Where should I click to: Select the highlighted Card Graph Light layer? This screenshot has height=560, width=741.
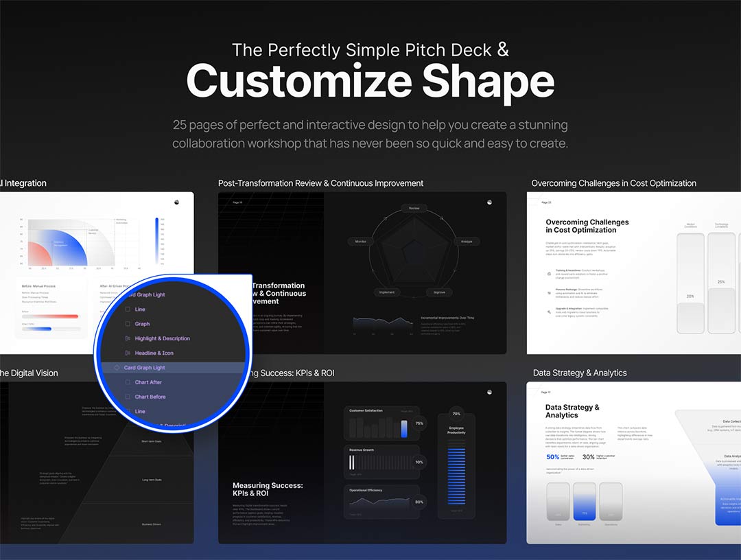tap(144, 368)
